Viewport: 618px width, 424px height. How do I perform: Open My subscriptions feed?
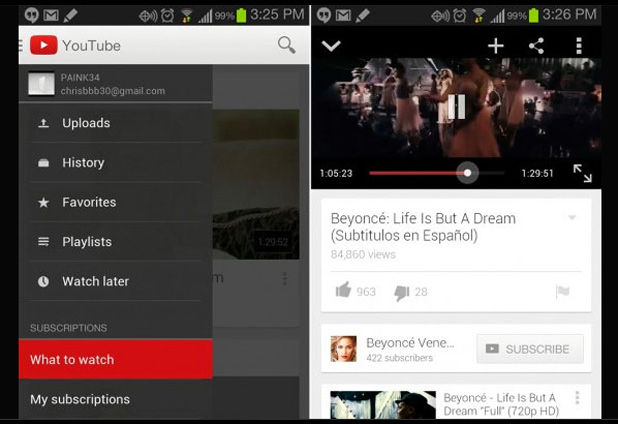click(x=115, y=399)
